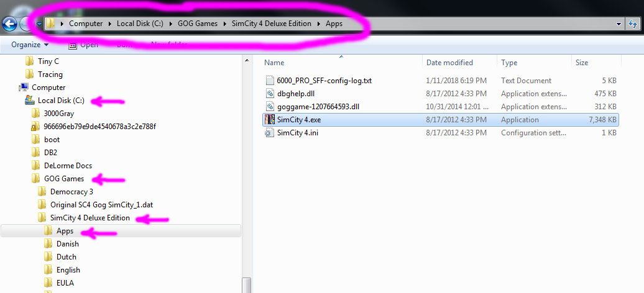This screenshot has height=293, width=644.
Task: Expand the arrow after GOG Games breadcrumb
Action: tap(224, 24)
